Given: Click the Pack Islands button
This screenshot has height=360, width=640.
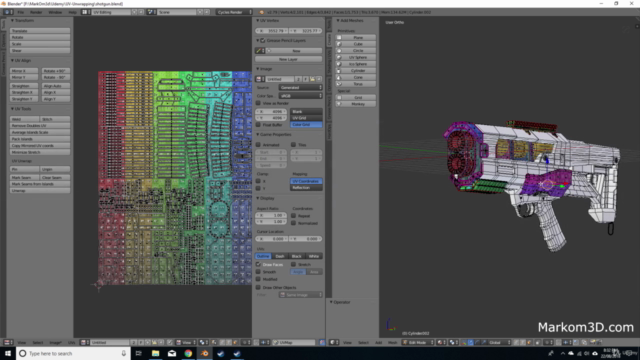Looking at the screenshot, I should pos(40,139).
